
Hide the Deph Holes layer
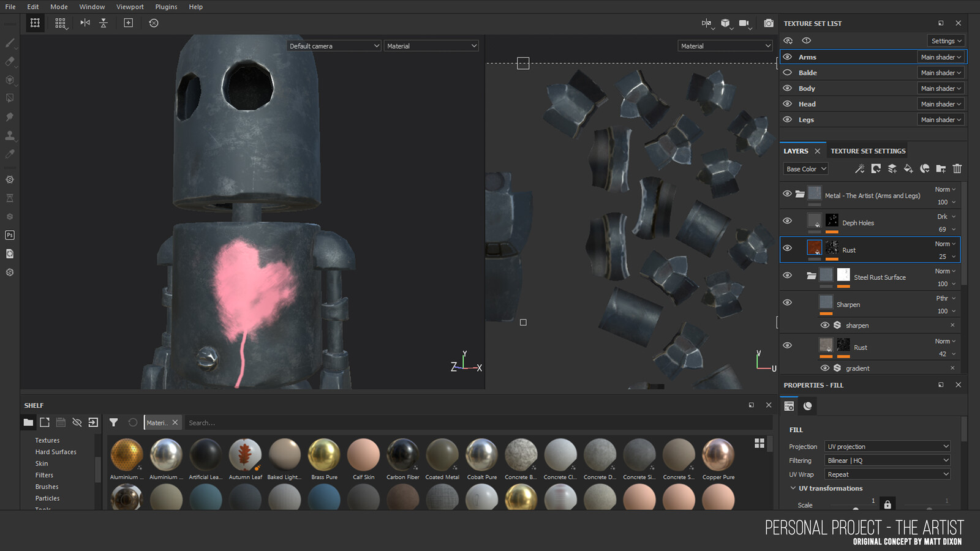(x=788, y=221)
